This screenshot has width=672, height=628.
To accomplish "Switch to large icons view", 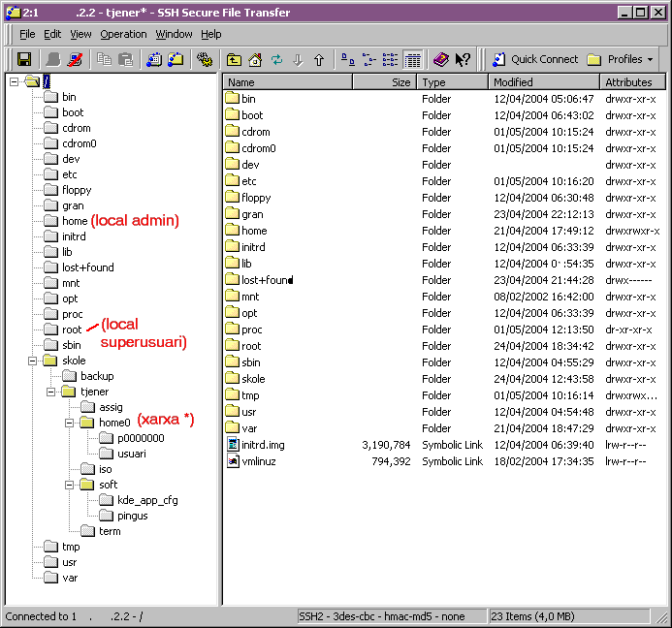I will pyautogui.click(x=347, y=59).
